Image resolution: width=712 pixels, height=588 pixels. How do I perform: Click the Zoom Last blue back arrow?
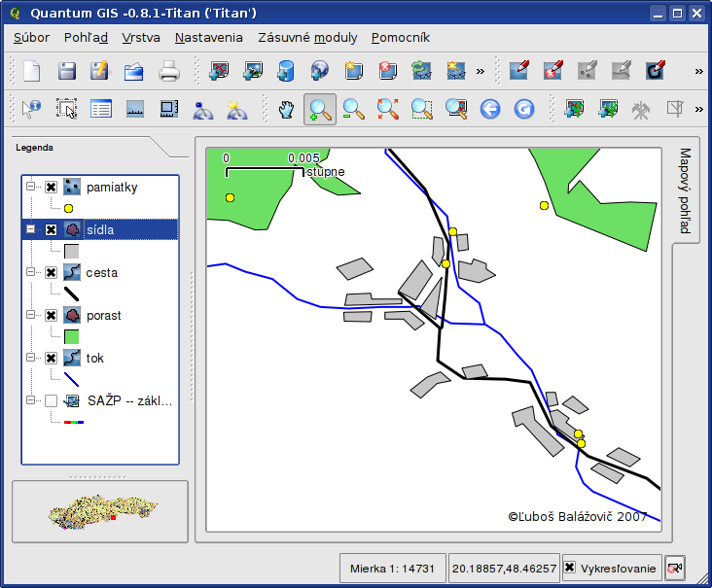tap(489, 109)
